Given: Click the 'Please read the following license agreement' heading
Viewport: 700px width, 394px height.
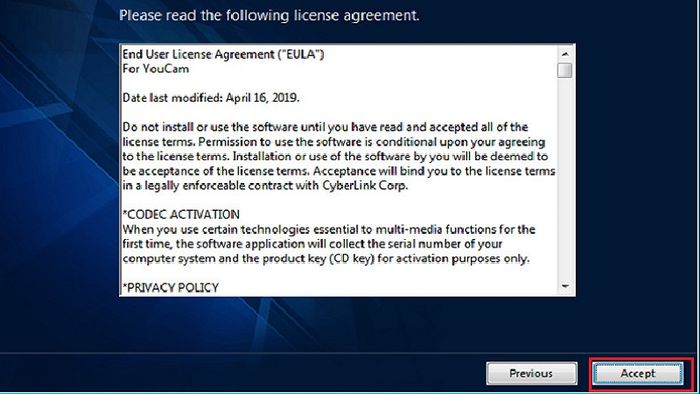Looking at the screenshot, I should [269, 16].
